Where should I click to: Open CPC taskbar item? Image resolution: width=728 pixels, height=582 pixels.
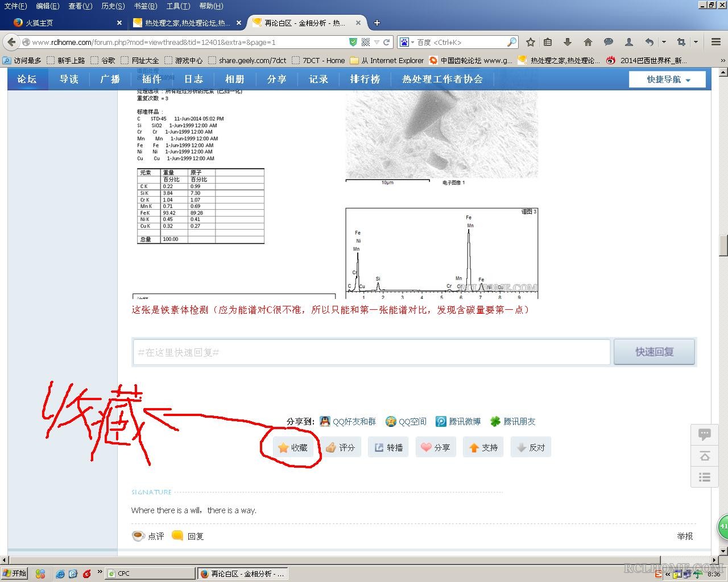(151, 573)
